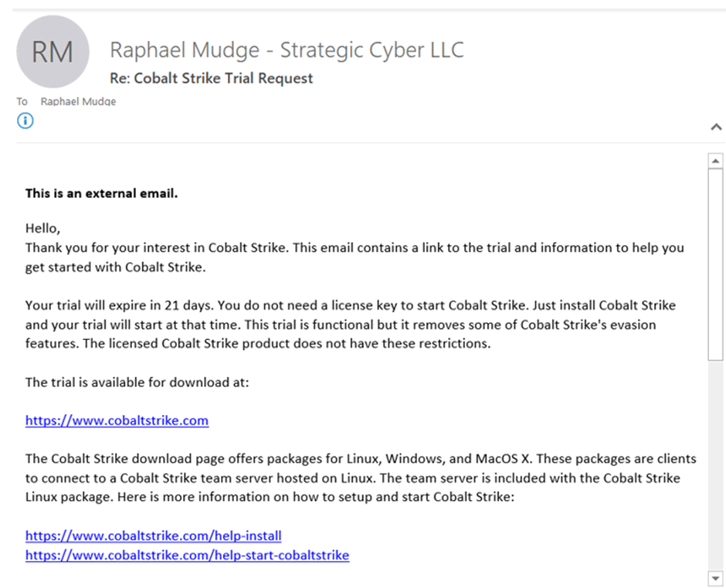The height and width of the screenshot is (588, 726).
Task: Collapse the message header with the chevron
Action: pyautogui.click(x=716, y=127)
